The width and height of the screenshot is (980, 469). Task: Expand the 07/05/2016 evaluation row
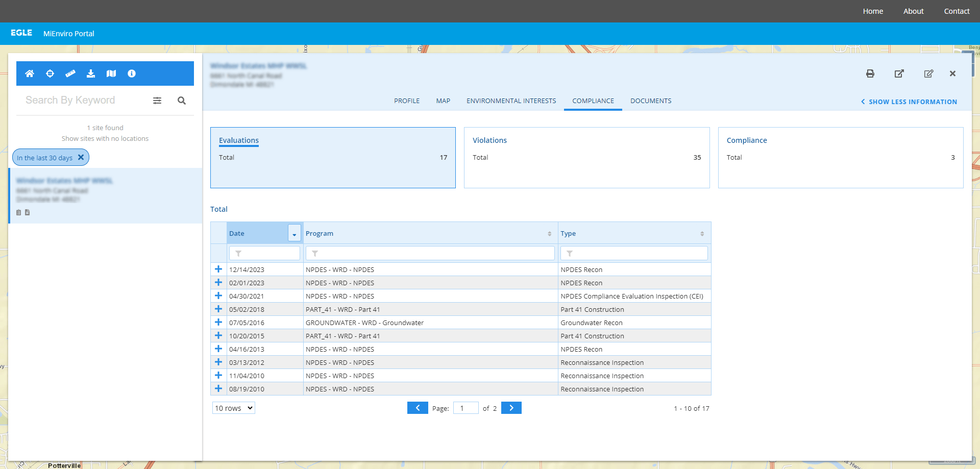pyautogui.click(x=218, y=322)
